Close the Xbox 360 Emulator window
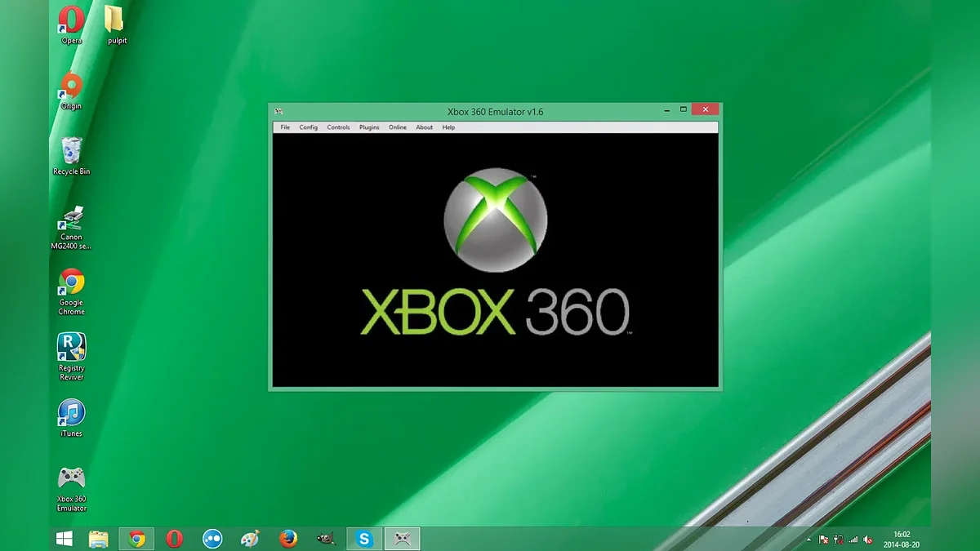This screenshot has height=551, width=980. 705,109
